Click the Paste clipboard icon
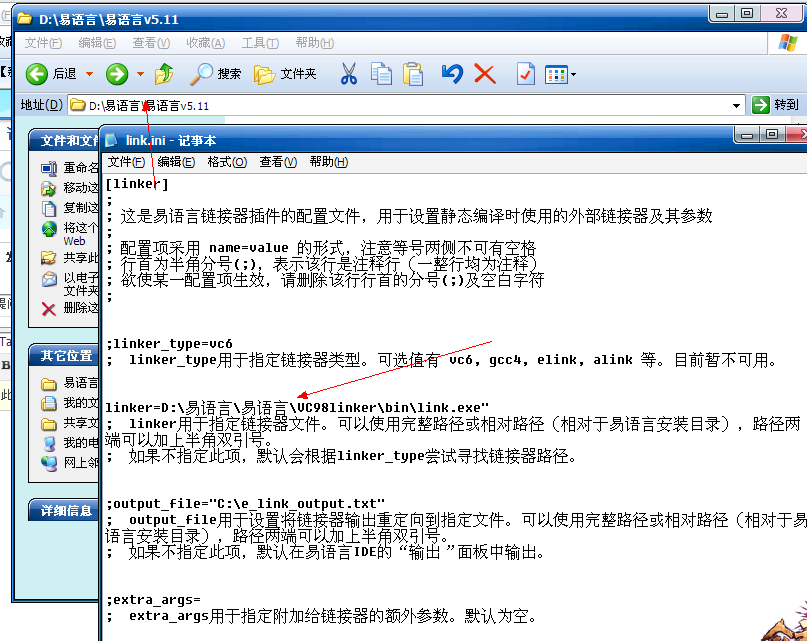 point(413,74)
